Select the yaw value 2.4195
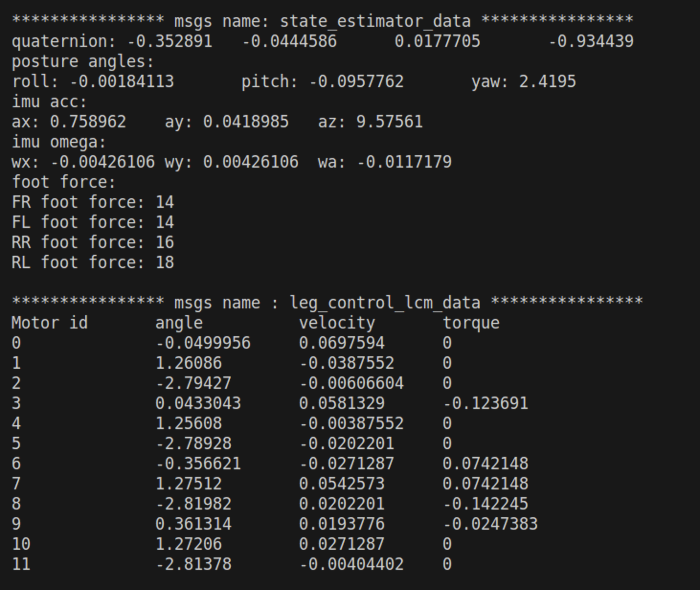This screenshot has width=700, height=590. pos(547,81)
